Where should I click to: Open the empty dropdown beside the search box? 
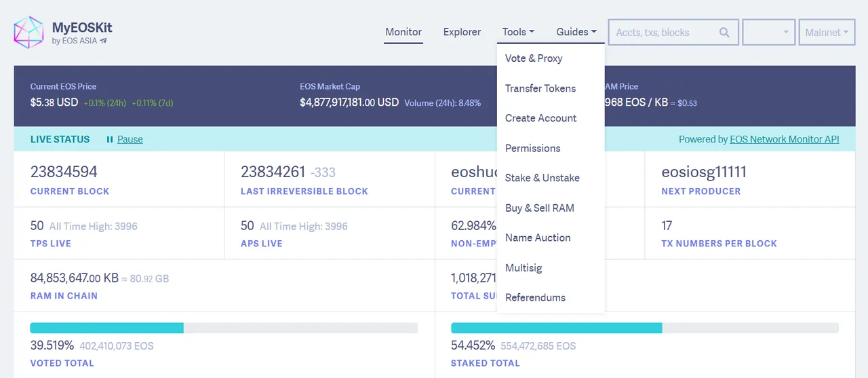pyautogui.click(x=769, y=32)
